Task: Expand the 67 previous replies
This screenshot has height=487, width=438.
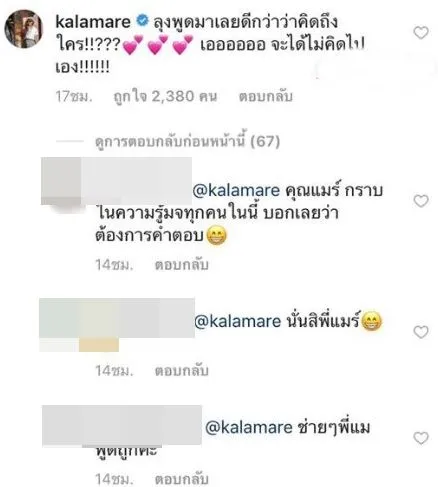Action: 187,142
